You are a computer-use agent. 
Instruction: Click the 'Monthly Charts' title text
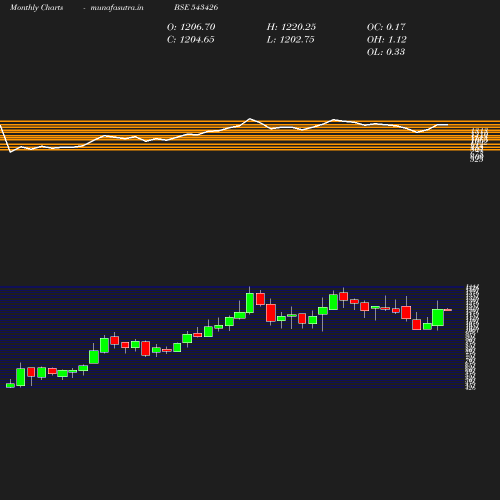(x=36, y=7)
